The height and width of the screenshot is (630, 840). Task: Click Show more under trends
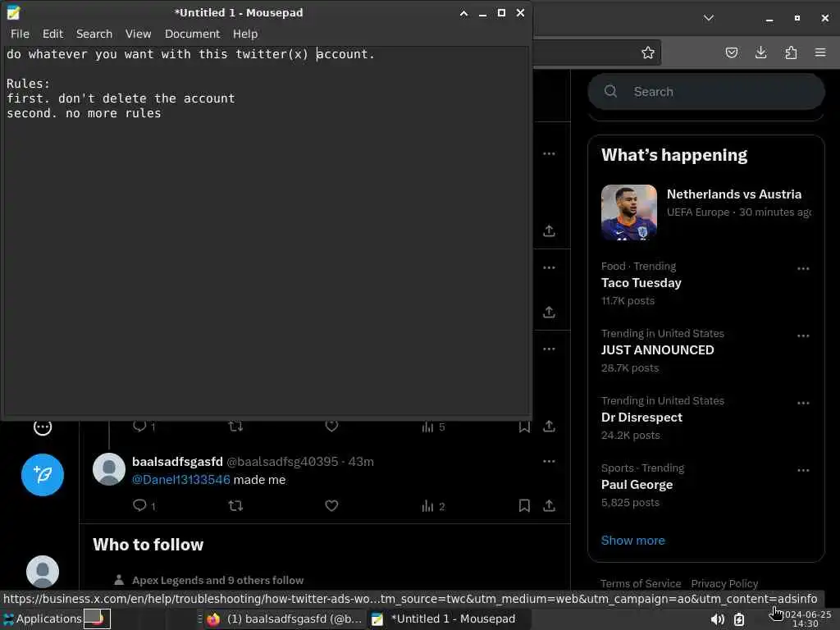(x=632, y=541)
